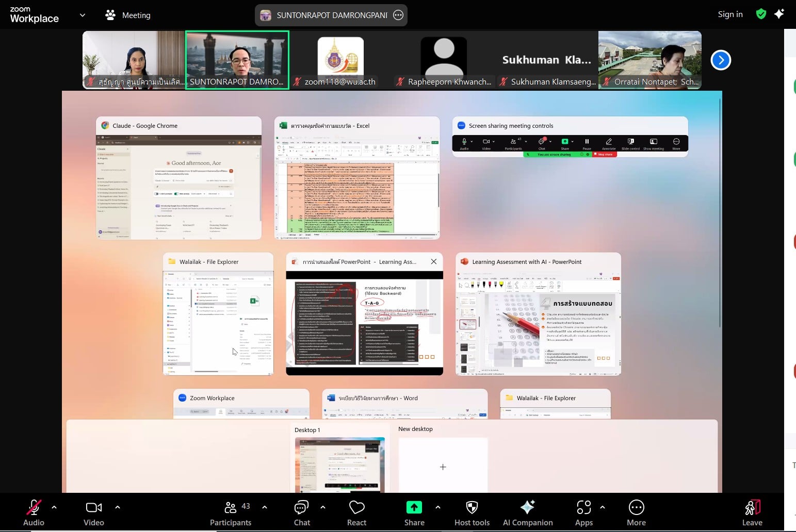This screenshot has height=532, width=796.
Task: Open the Apps panel
Action: [x=584, y=513]
